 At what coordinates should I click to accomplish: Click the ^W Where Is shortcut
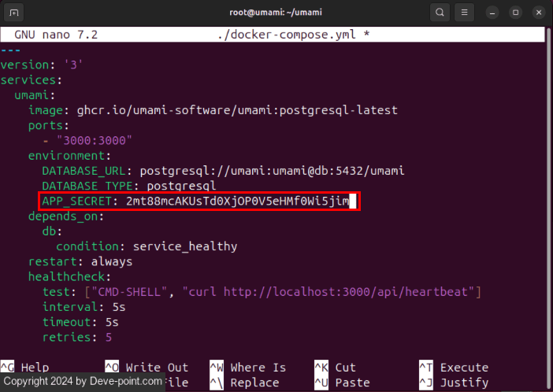point(248,368)
